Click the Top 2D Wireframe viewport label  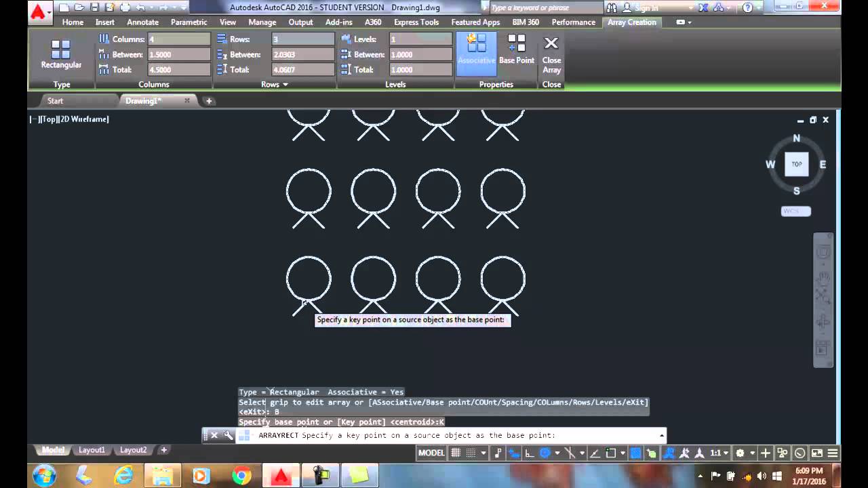(x=69, y=119)
